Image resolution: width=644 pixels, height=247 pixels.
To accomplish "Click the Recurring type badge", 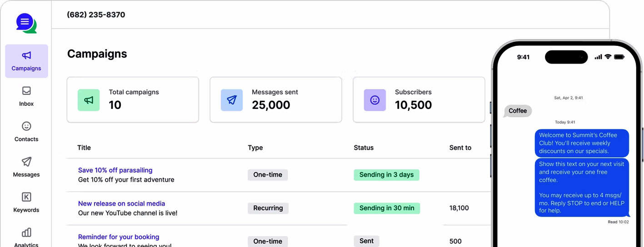I will (x=268, y=208).
